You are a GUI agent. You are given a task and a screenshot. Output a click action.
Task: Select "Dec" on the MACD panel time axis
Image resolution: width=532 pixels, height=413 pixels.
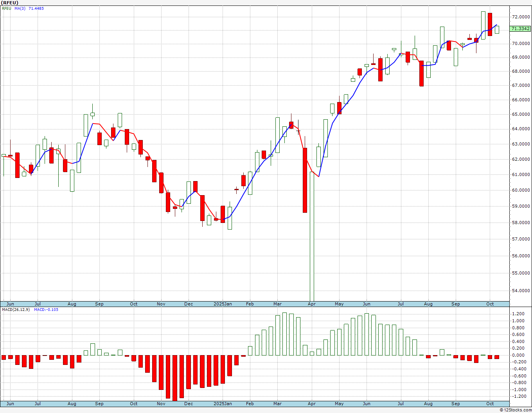189,404
